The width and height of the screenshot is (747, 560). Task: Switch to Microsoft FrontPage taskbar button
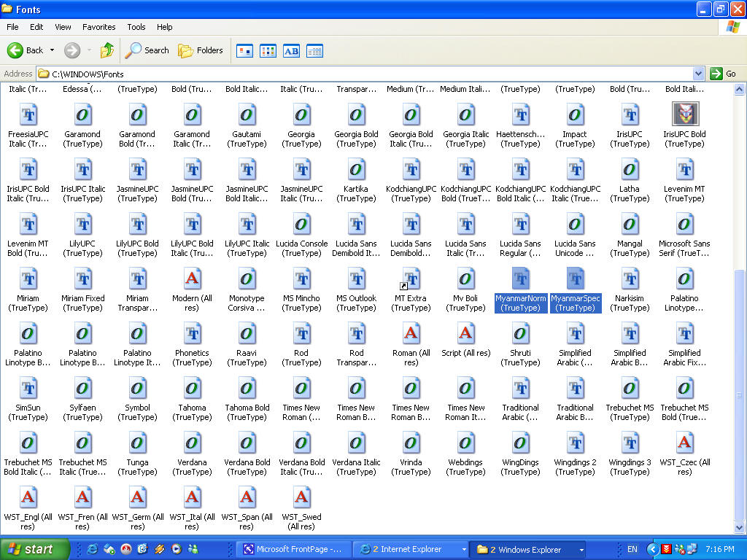[x=295, y=549]
